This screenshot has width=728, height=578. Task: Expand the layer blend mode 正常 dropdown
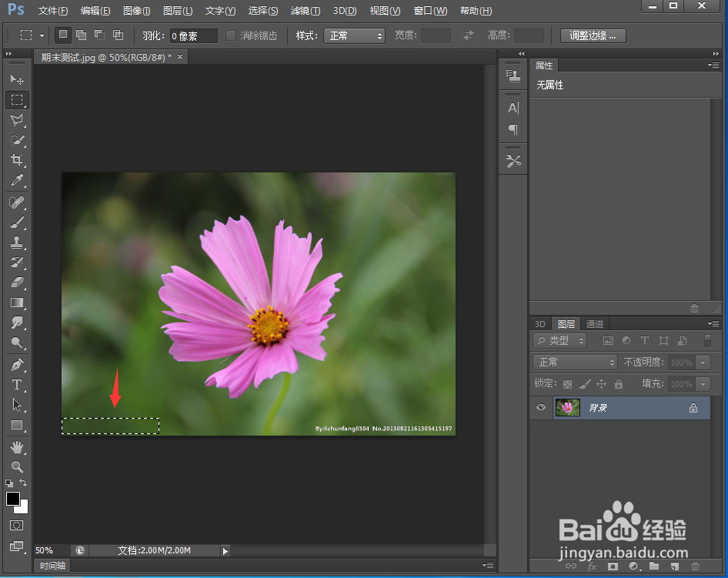pos(576,362)
